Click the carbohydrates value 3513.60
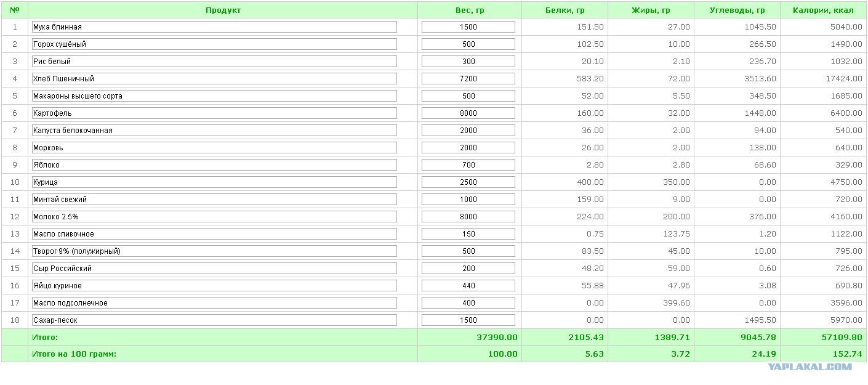Screen dimensions: 868x385 pos(760,79)
